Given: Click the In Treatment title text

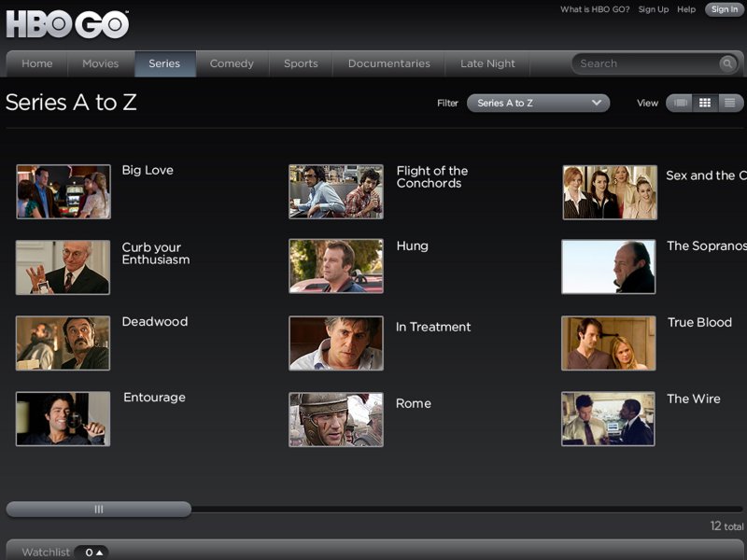Looking at the screenshot, I should [x=433, y=328].
